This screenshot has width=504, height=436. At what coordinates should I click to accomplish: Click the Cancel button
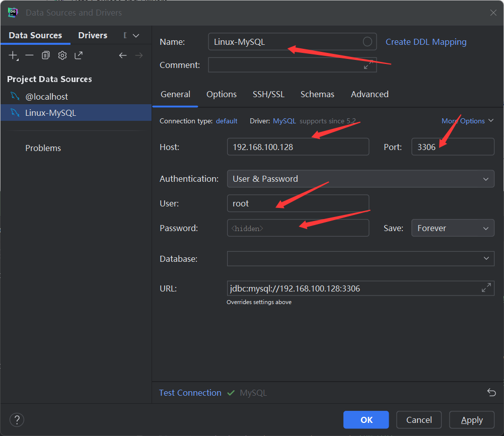(419, 419)
